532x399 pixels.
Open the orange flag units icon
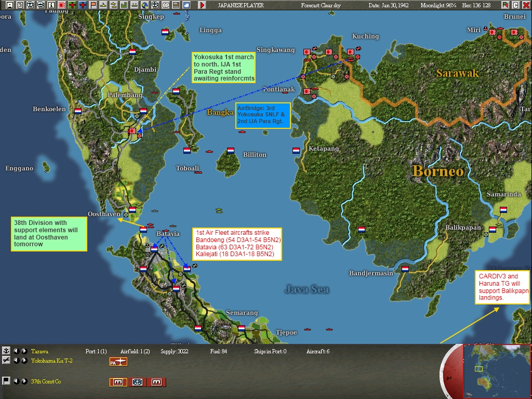point(92,5)
